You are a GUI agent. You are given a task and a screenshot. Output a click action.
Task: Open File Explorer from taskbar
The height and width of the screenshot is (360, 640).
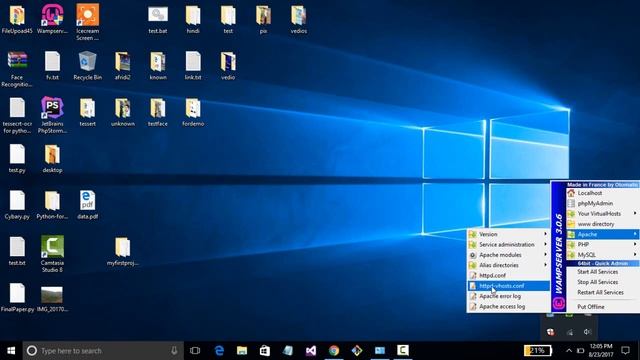click(242, 351)
